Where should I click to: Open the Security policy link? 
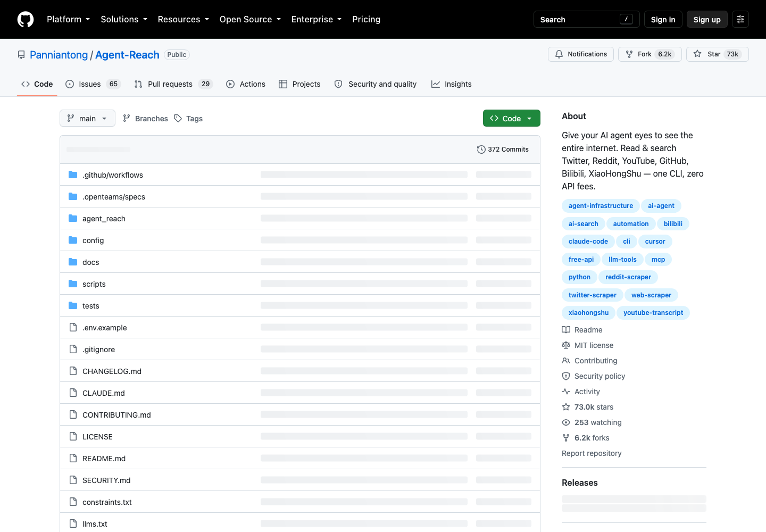pos(593,376)
